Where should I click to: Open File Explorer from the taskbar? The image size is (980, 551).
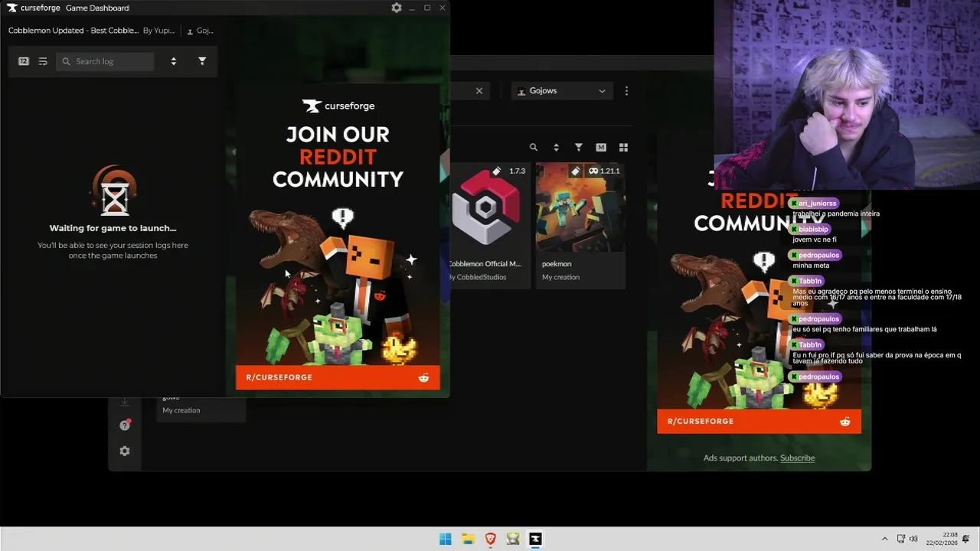pyautogui.click(x=468, y=539)
